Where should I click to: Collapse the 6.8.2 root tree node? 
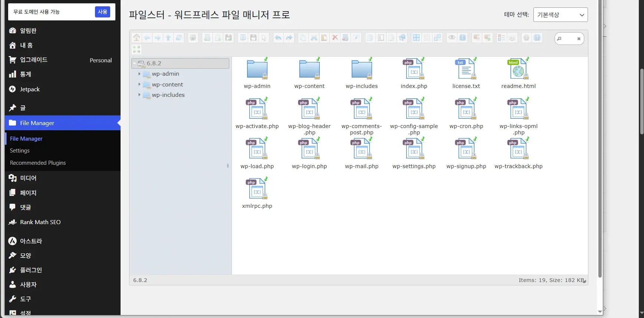point(134,63)
